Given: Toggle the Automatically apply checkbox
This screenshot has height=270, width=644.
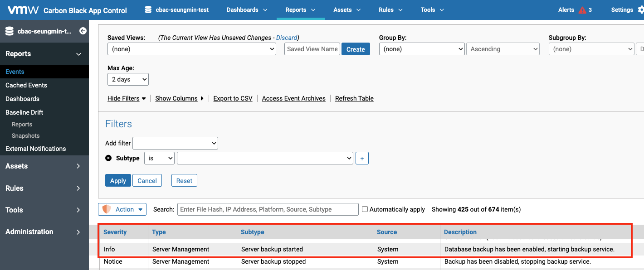Looking at the screenshot, I should (365, 209).
